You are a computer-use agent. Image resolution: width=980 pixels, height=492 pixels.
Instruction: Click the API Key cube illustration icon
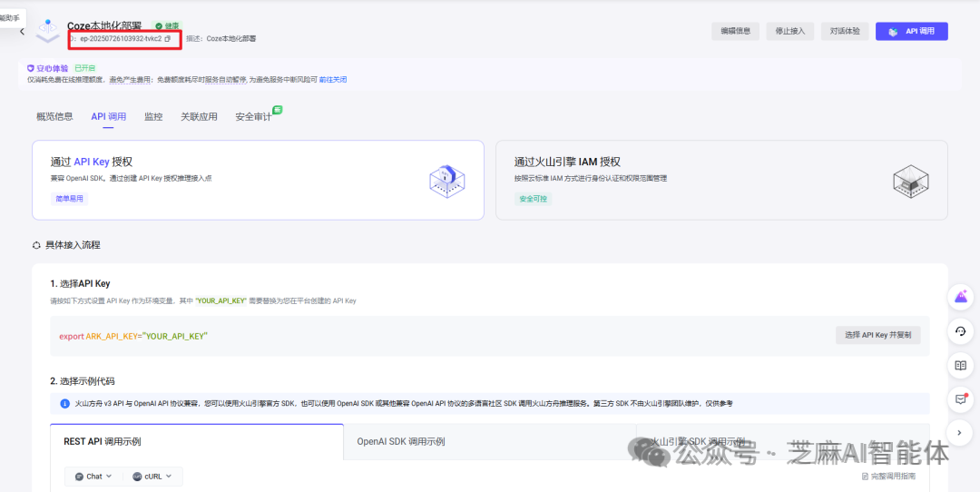tap(446, 181)
